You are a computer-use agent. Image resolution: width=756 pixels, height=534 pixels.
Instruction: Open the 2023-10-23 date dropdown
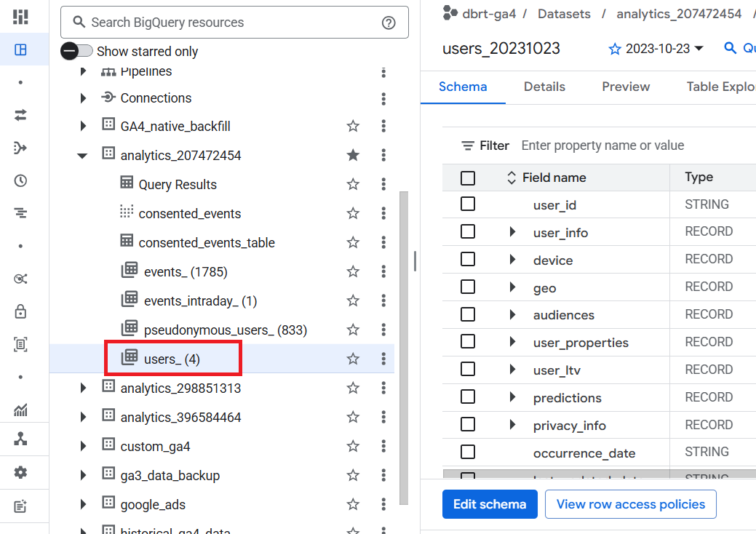click(656, 49)
